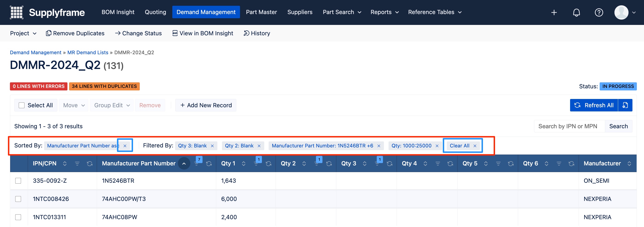
Task: Sort by the IPN/CPN column
Action: 65,164
